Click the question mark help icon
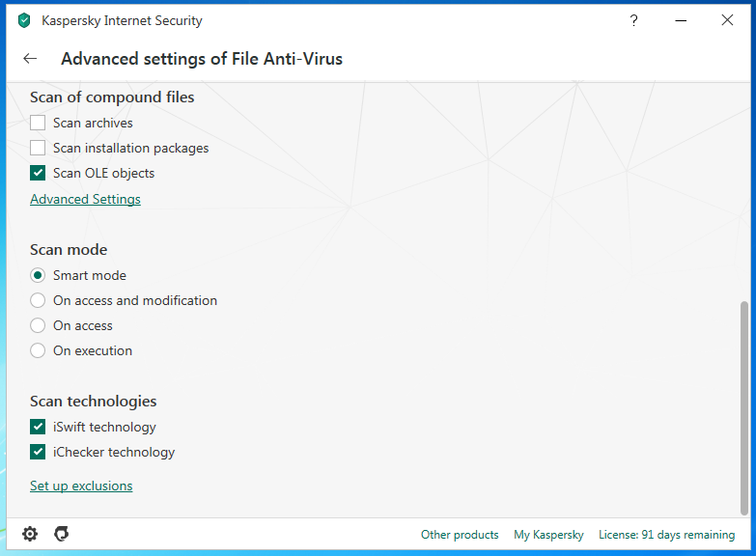The width and height of the screenshot is (756, 556). (634, 20)
